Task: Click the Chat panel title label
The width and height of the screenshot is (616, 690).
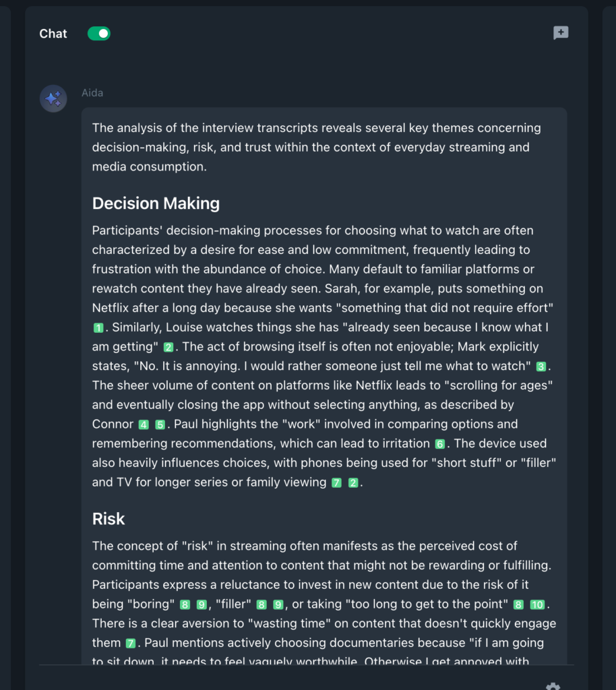Action: click(53, 34)
